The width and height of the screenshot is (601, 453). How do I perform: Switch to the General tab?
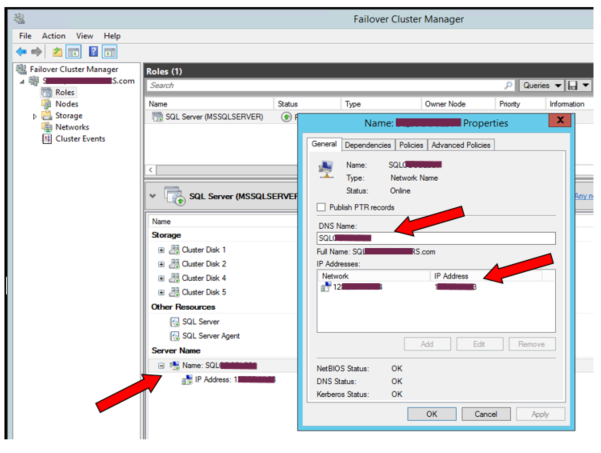pyautogui.click(x=324, y=144)
